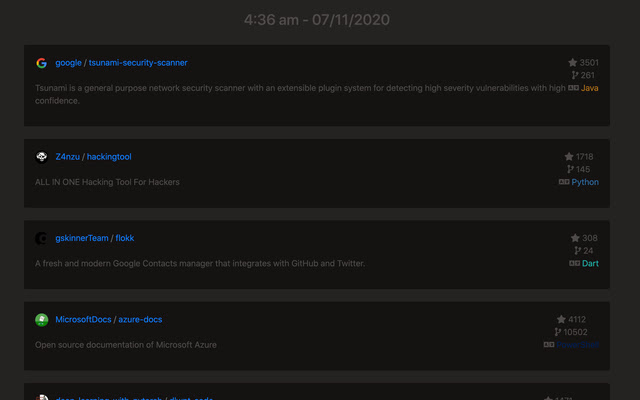Click the language icon beside Java
The height and width of the screenshot is (400, 640).
(x=573, y=88)
